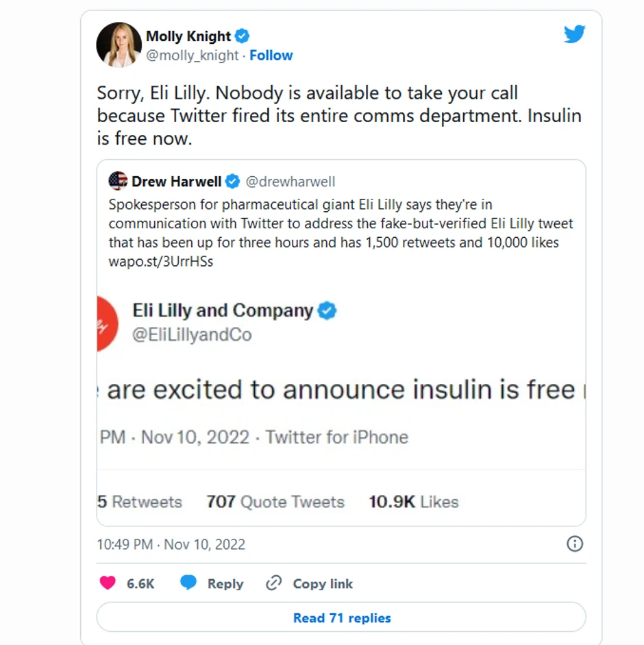Click Molly Knight's profile avatar
This screenshot has width=644, height=645.
pyautogui.click(x=119, y=45)
